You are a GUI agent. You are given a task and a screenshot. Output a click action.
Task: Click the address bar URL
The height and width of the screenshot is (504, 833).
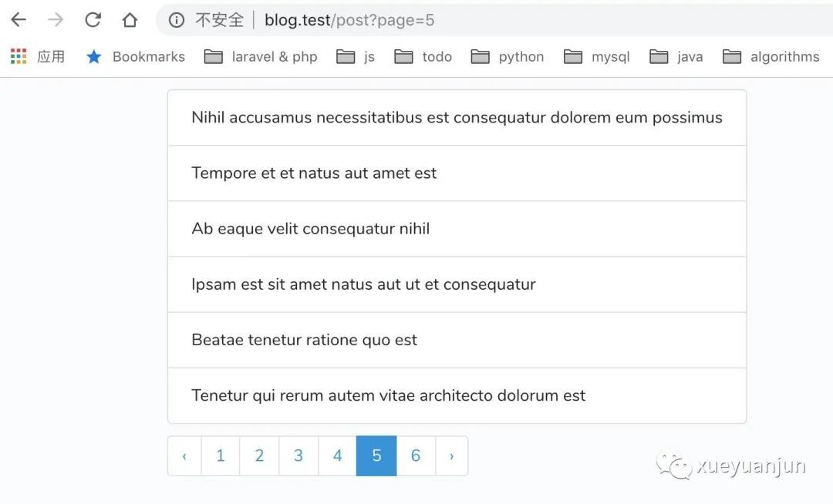[x=349, y=20]
